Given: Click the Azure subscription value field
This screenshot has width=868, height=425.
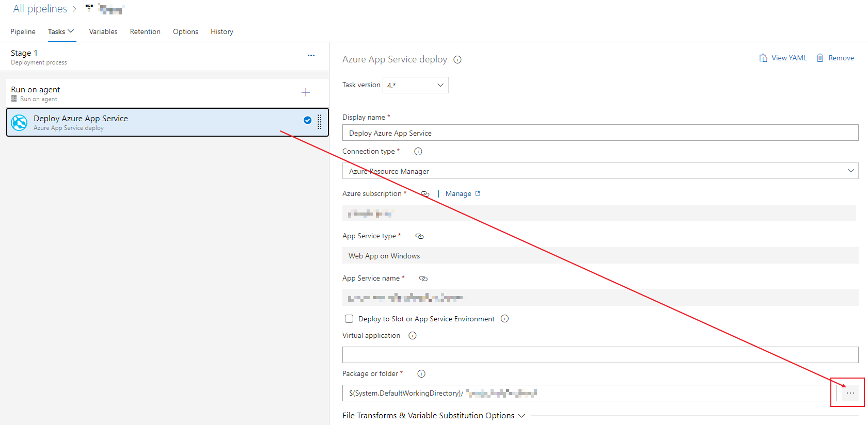Looking at the screenshot, I should coord(599,213).
